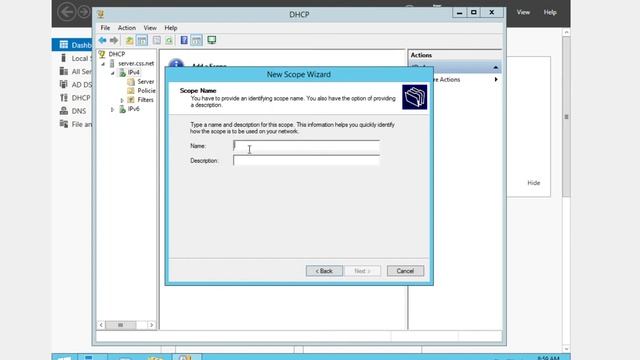640x360 pixels.
Task: Click the green monitor toolbar icon
Action: [211, 40]
